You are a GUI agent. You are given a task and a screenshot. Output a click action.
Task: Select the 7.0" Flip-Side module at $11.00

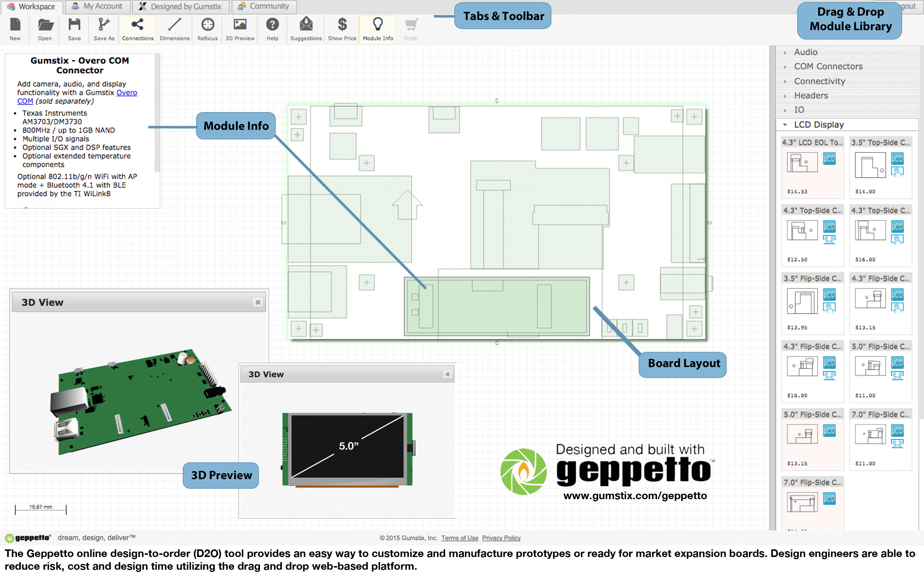click(880, 439)
